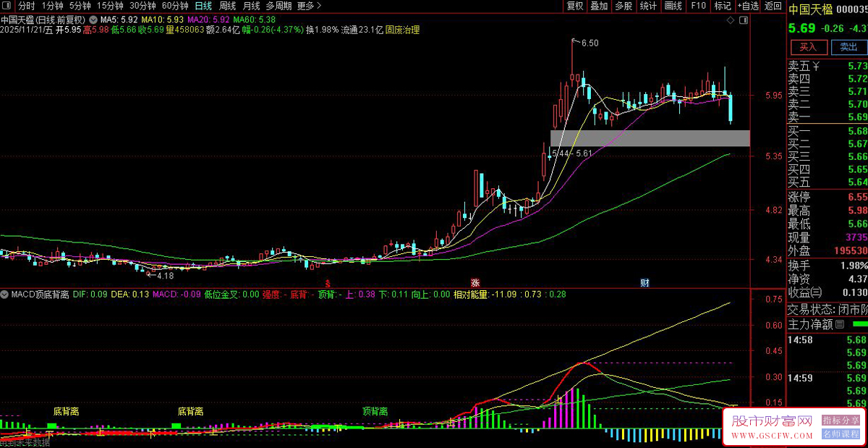Select the MA60: 5.38 indicator label

tap(255, 20)
